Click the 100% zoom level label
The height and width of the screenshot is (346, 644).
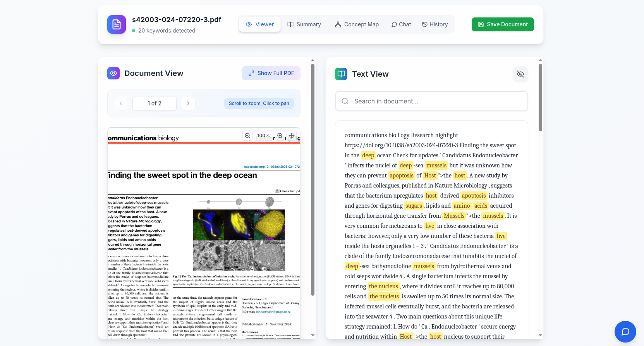point(263,136)
